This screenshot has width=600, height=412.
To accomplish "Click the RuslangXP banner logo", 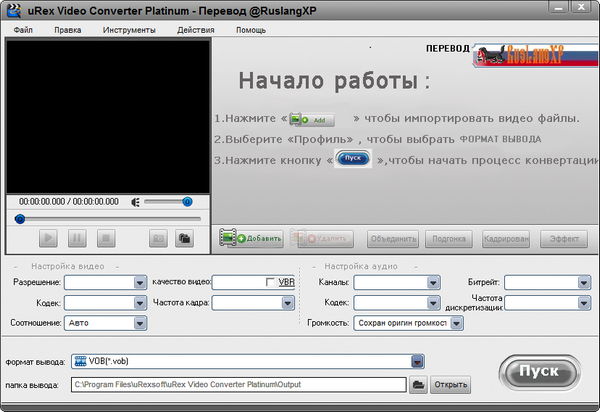I will [535, 55].
